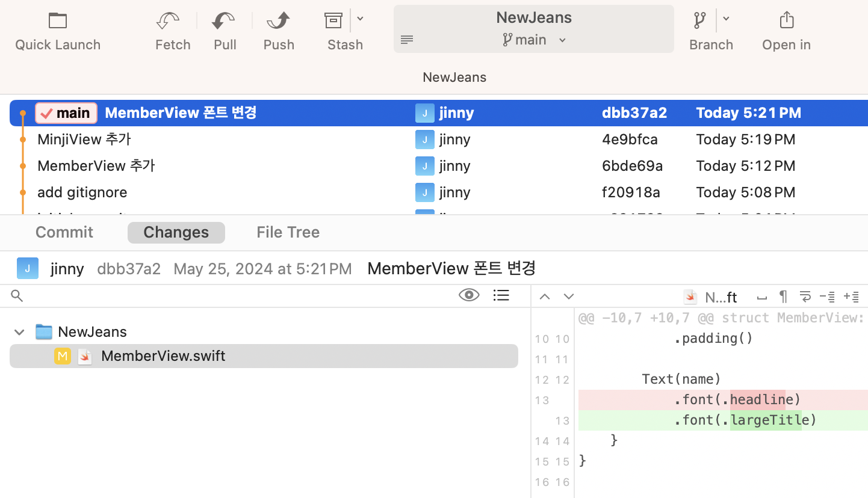Select the NewJeans repository tab
This screenshot has height=498, width=868.
[454, 77]
